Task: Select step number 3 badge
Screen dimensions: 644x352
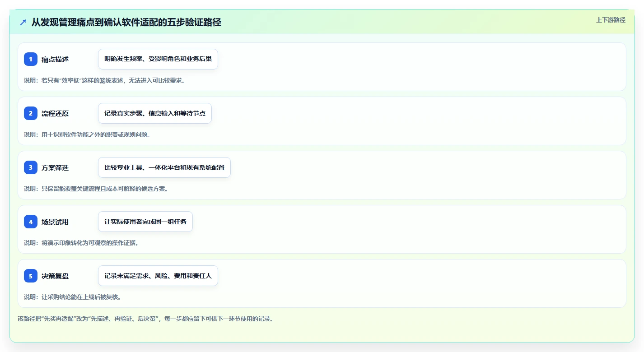Action: (x=31, y=167)
